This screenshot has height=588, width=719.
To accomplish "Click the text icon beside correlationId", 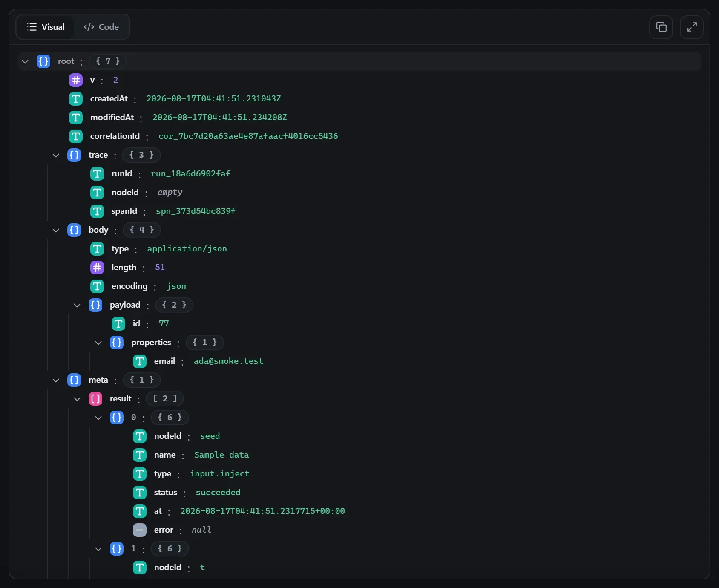I will click(x=76, y=136).
